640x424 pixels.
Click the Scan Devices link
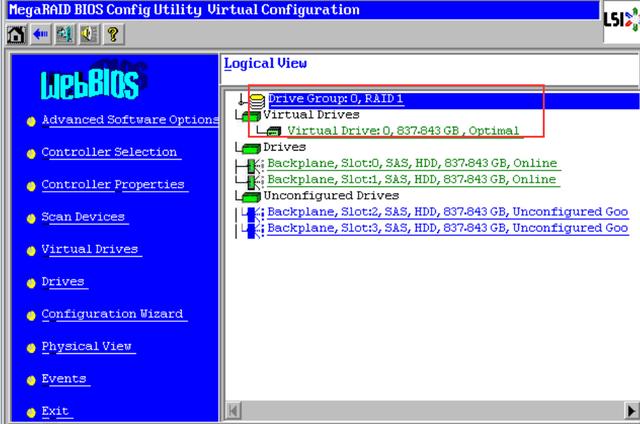coord(83,217)
